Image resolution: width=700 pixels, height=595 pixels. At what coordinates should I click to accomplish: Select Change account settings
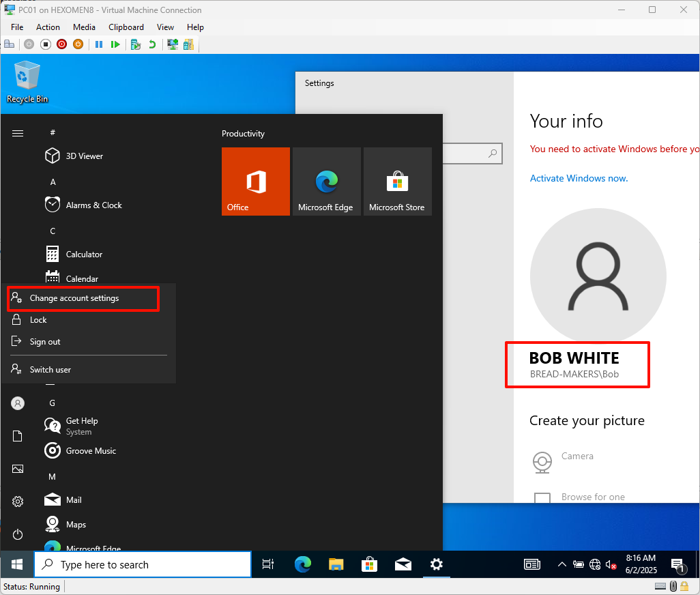coord(83,298)
